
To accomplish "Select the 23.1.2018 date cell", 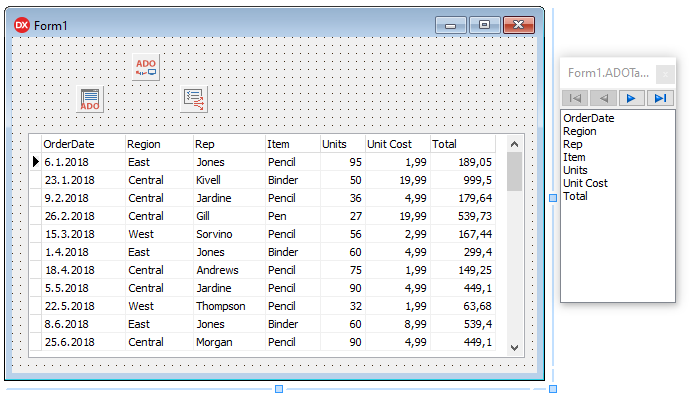I will tap(83, 180).
